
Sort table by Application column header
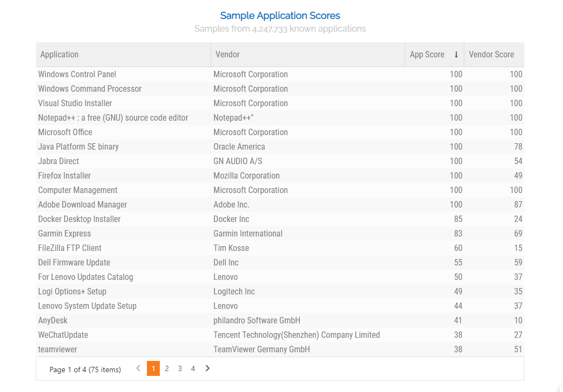[x=60, y=55]
